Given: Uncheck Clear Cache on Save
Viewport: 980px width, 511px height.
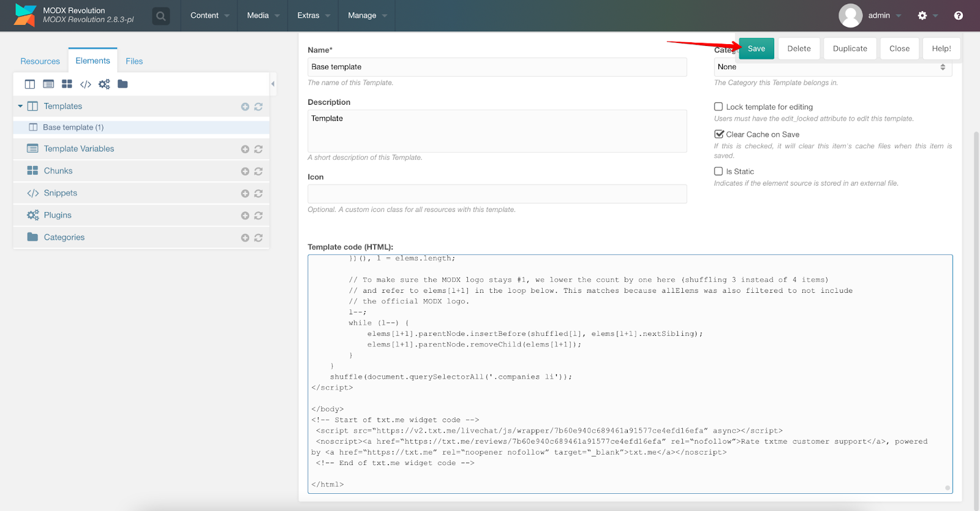Looking at the screenshot, I should click(x=718, y=134).
